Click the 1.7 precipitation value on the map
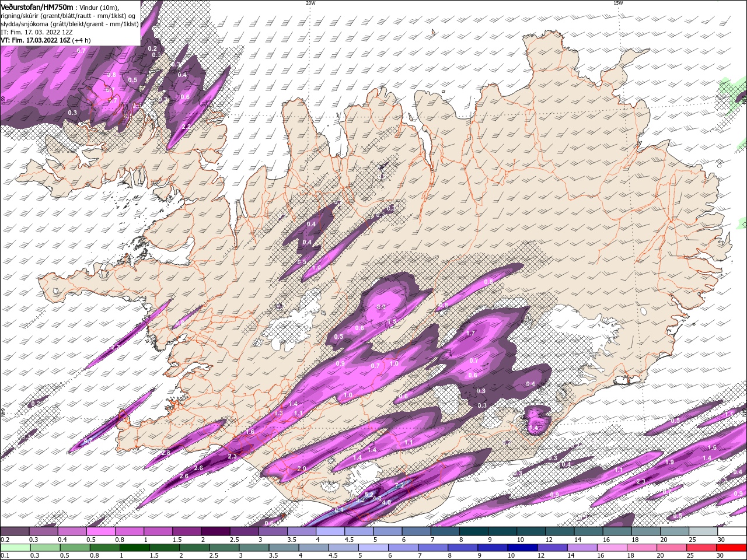 pyautogui.click(x=471, y=334)
